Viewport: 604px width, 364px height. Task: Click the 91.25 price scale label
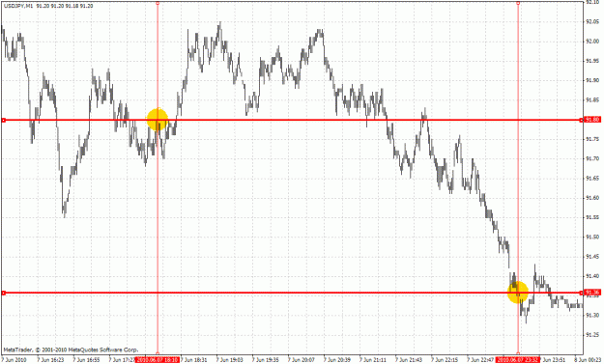592,335
